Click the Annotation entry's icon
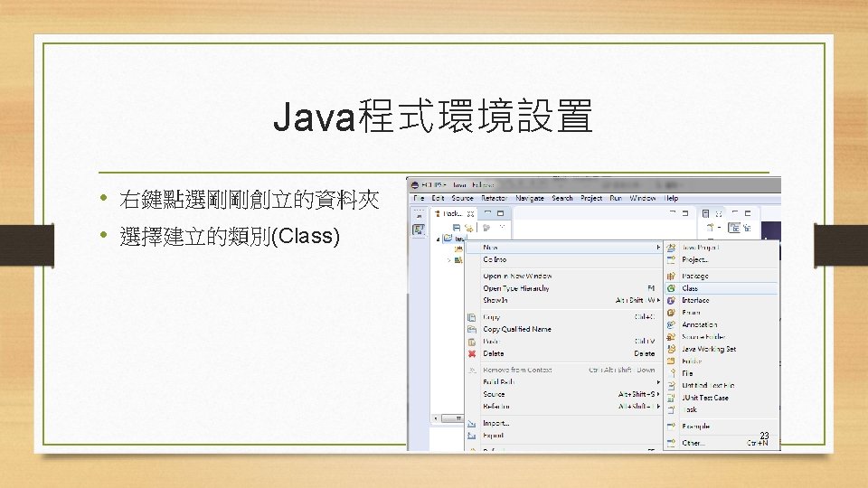Image resolution: width=868 pixels, height=488 pixels. 671,324
